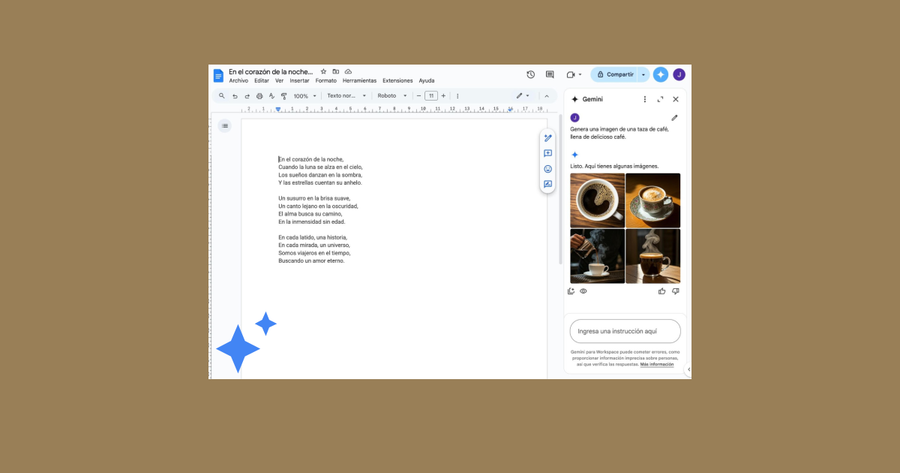Open the Editar menu
The height and width of the screenshot is (473, 900).
pos(262,81)
